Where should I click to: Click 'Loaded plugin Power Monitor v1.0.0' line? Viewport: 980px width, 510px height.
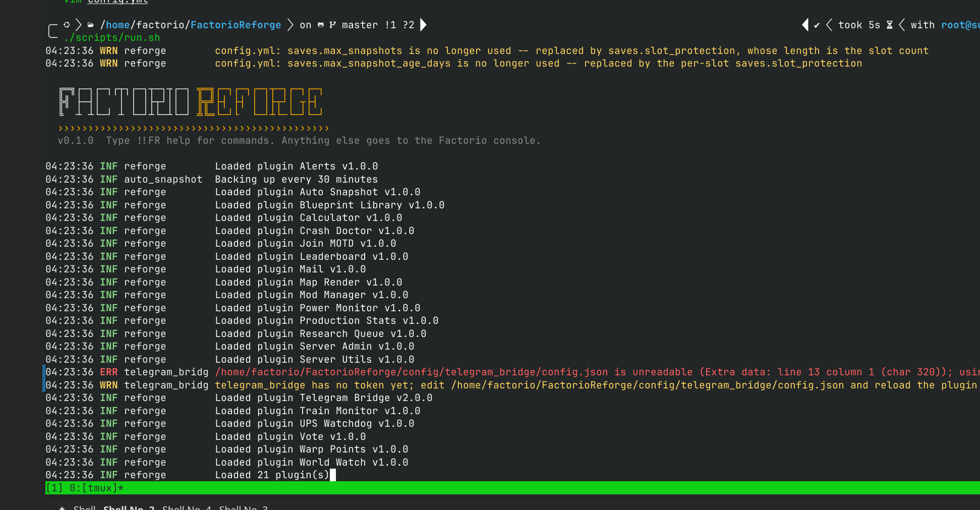(x=317, y=308)
